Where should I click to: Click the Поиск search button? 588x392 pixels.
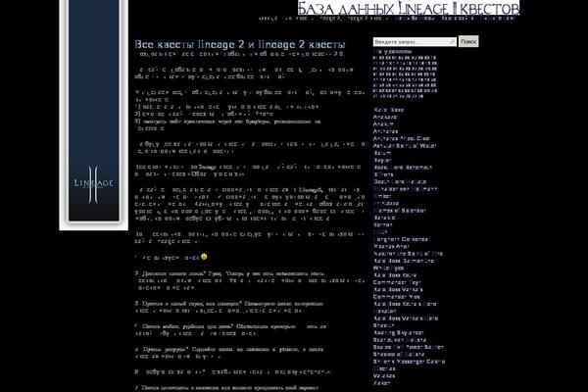tap(468, 41)
